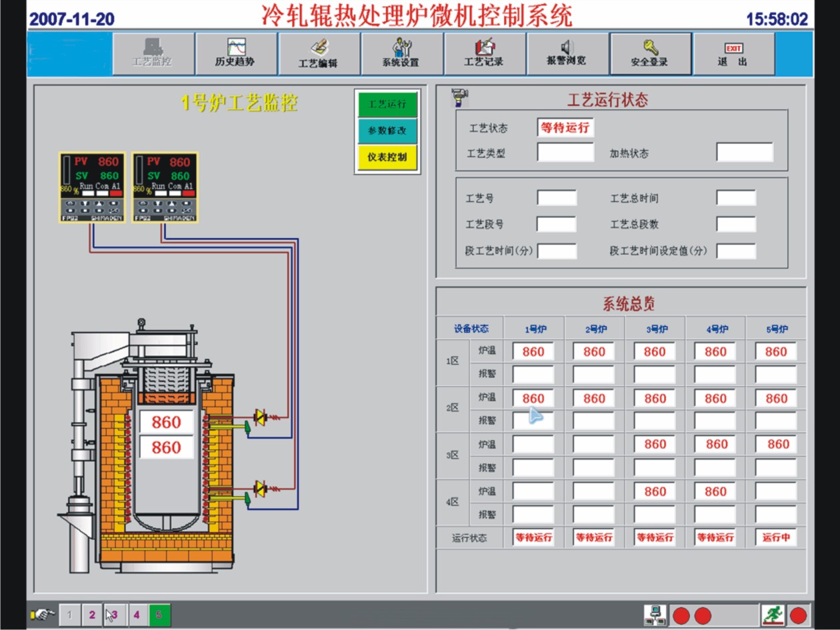
Task: Click the 工艺类型 input field
Action: tap(565, 152)
